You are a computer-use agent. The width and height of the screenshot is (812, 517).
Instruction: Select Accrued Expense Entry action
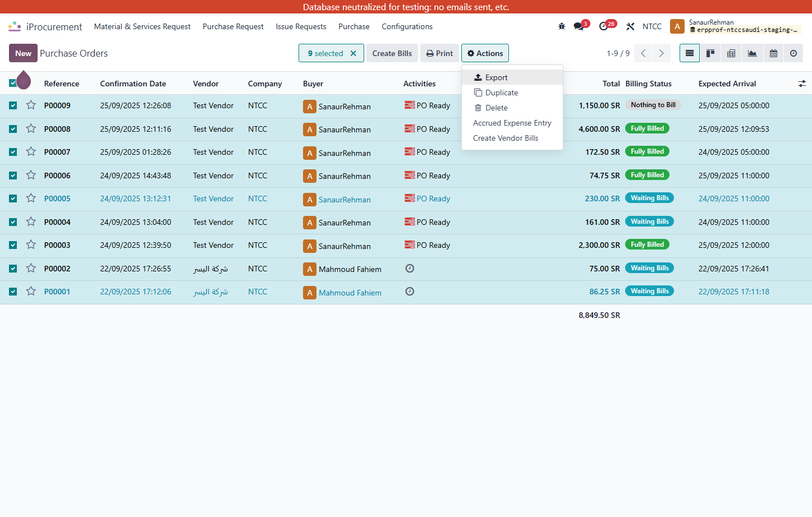pyautogui.click(x=512, y=123)
